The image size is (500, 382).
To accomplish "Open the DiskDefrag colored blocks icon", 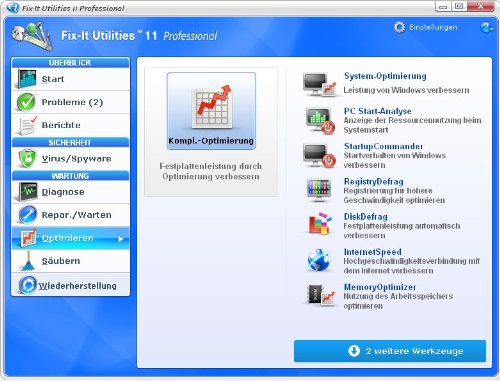I will (320, 223).
